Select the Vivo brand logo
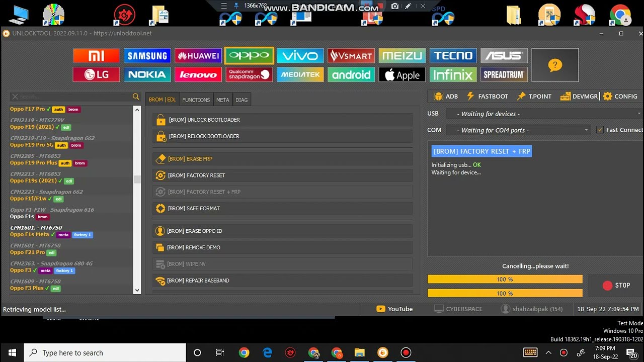Screen dimensions: 644x362 pos(300,56)
